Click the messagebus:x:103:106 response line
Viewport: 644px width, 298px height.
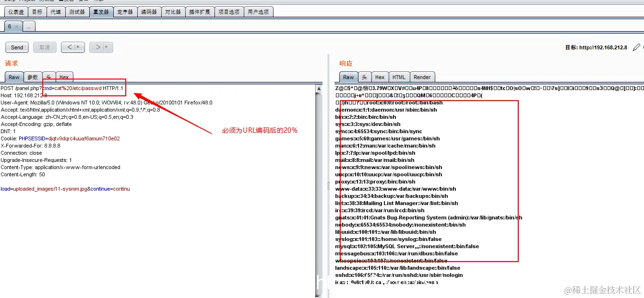point(396,253)
